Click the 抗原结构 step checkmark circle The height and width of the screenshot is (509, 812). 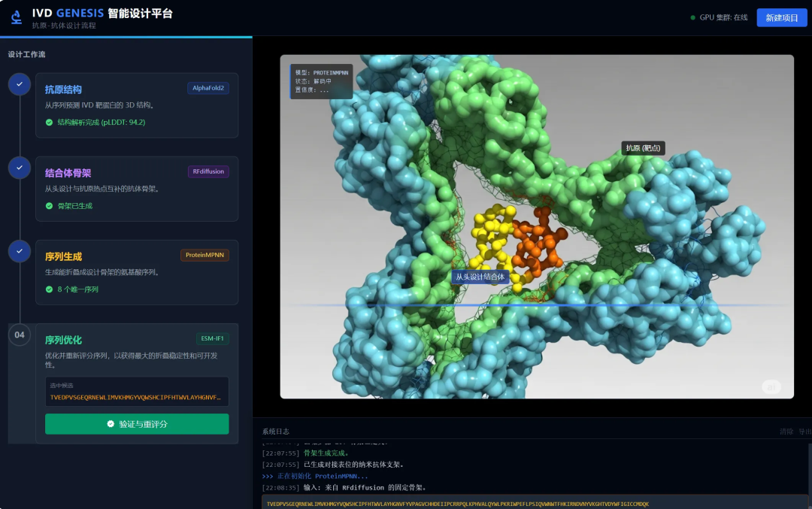pos(20,84)
